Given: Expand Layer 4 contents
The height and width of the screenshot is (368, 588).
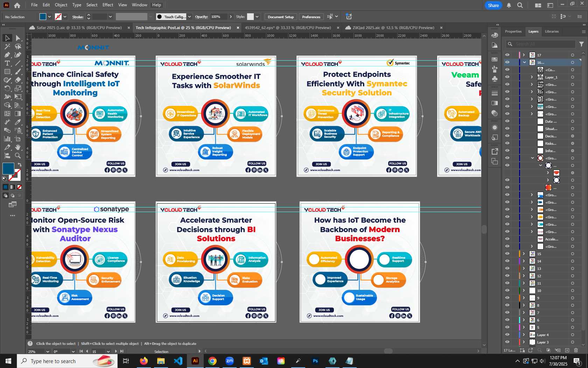Looking at the screenshot, I should pos(524,335).
